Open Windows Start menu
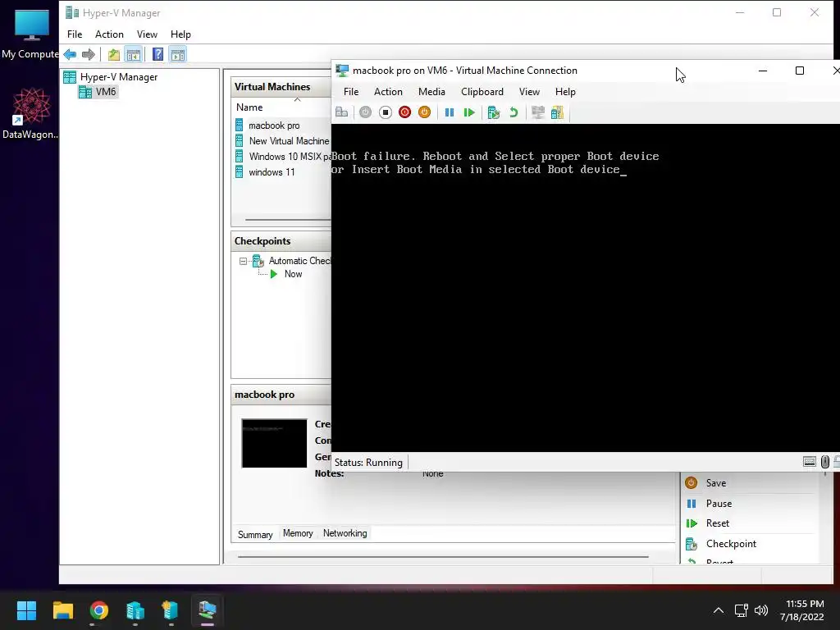 click(26, 610)
